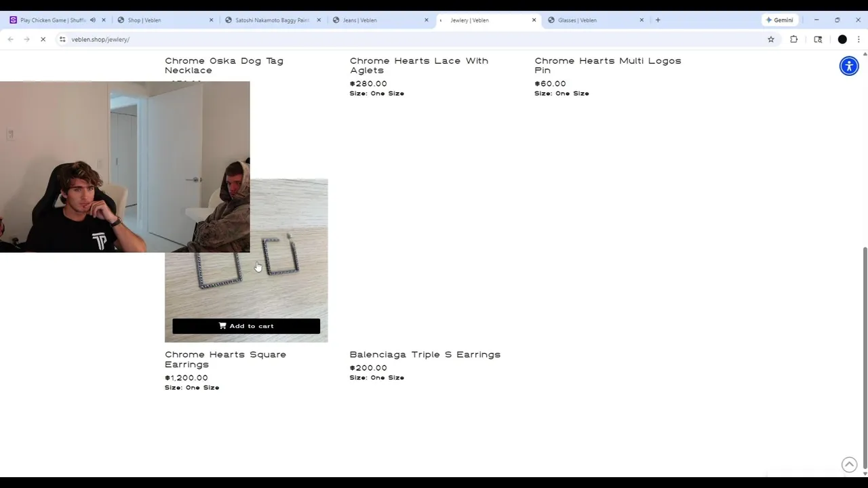
Task: Open the Chrome three-dot menu
Action: point(859,39)
